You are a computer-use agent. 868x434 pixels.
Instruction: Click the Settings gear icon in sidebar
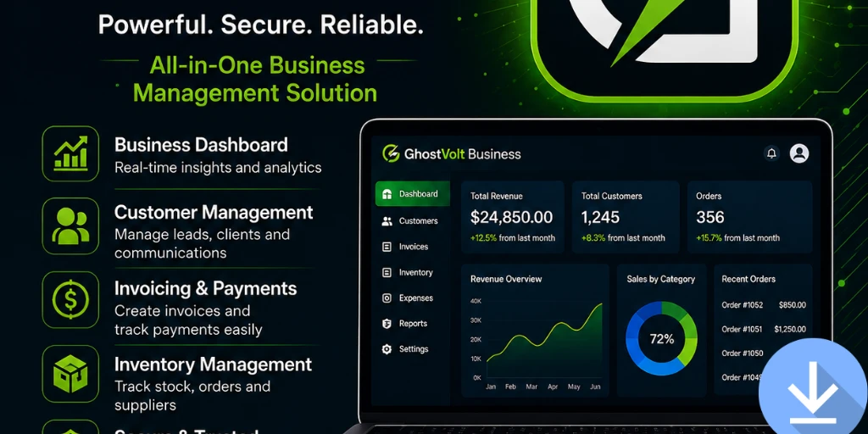pos(387,349)
